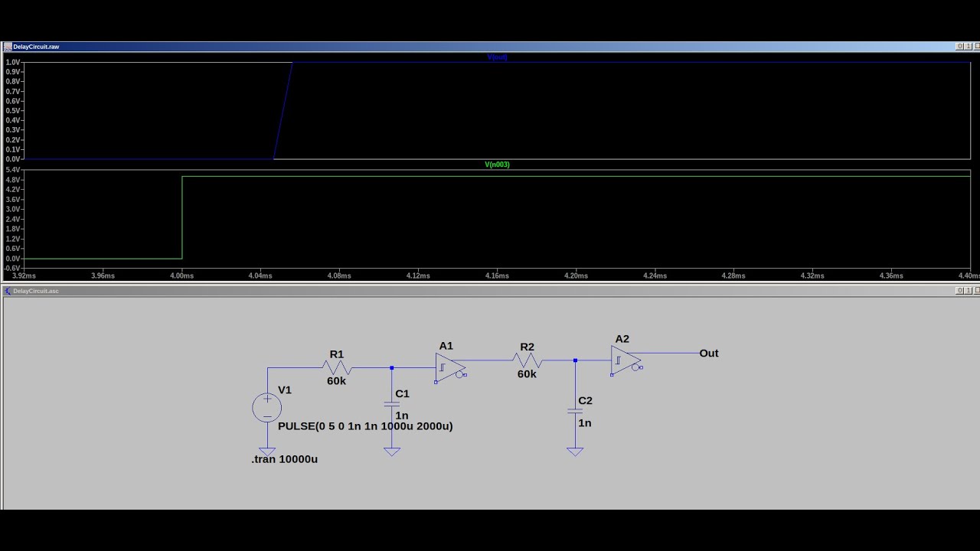Viewport: 980px width, 551px height.
Task: Click the 4.00ms time axis label
Action: click(x=181, y=275)
